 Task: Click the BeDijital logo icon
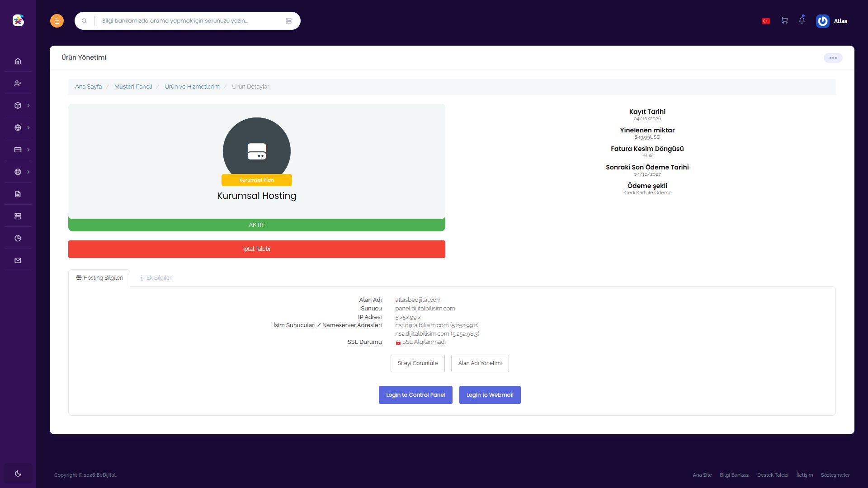pyautogui.click(x=18, y=20)
